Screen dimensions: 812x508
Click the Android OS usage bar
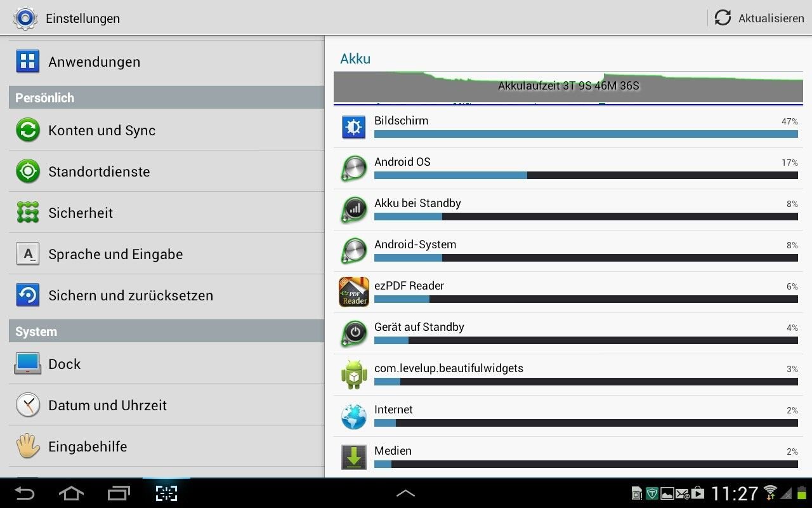(586, 175)
